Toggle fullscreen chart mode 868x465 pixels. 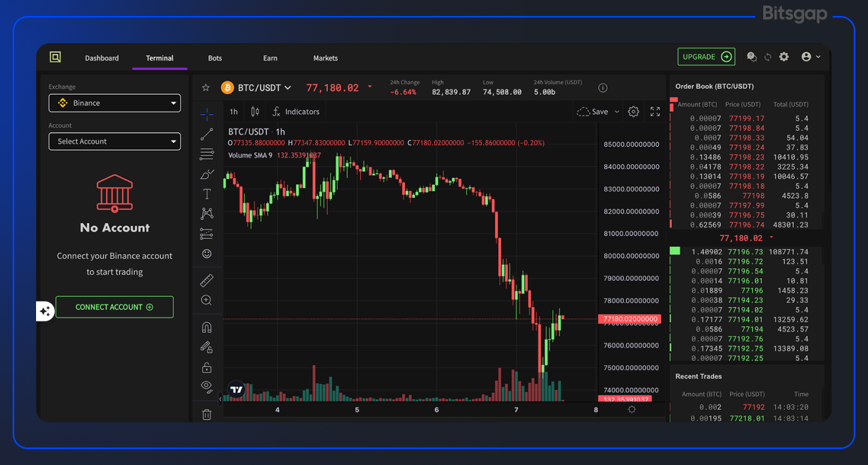[654, 111]
